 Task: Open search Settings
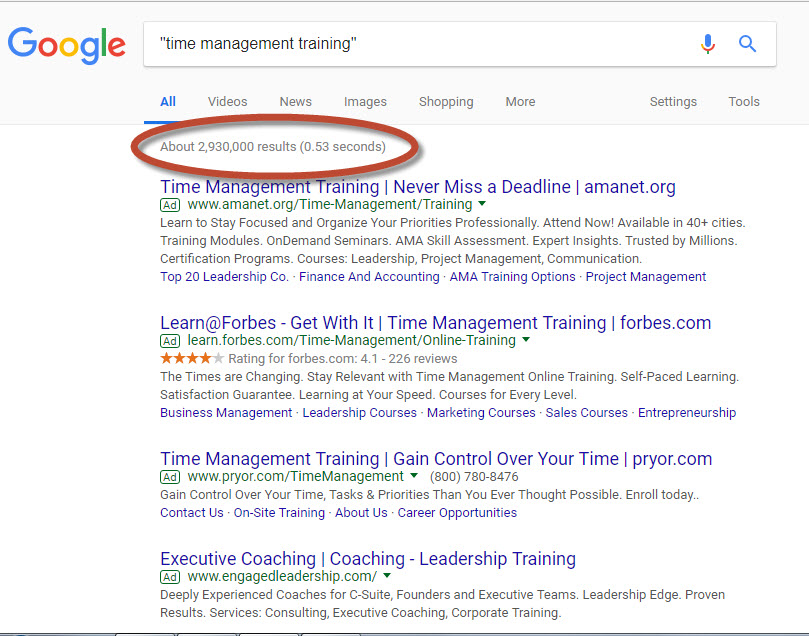[673, 102]
